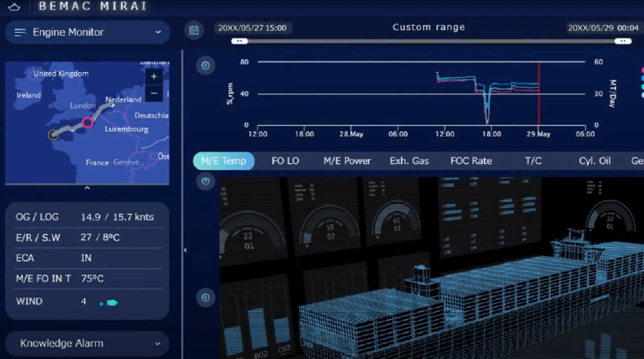This screenshot has height=359, width=644.
Task: Click the London label on the map
Action: pyautogui.click(x=83, y=106)
